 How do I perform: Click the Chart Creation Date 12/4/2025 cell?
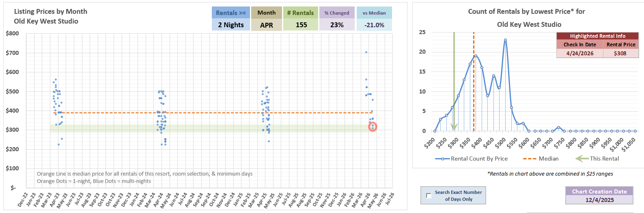click(x=599, y=200)
